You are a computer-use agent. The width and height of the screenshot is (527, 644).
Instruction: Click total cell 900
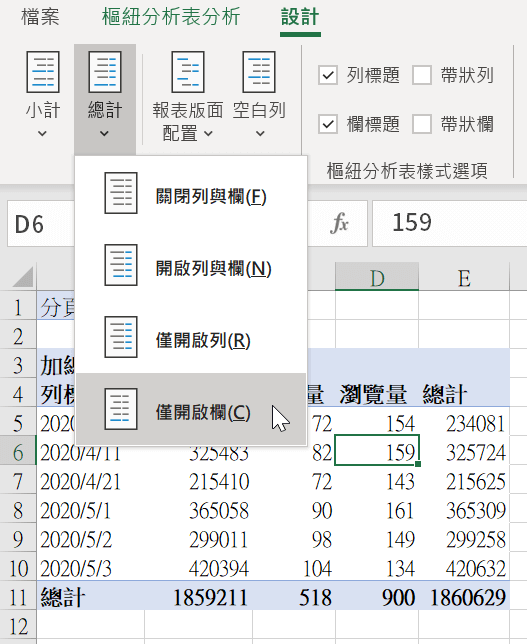pyautogui.click(x=377, y=596)
